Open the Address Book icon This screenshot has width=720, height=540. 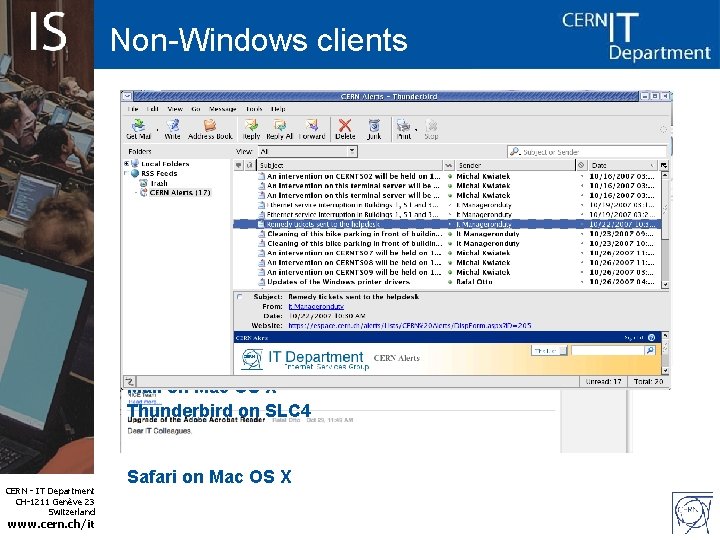tap(210, 125)
